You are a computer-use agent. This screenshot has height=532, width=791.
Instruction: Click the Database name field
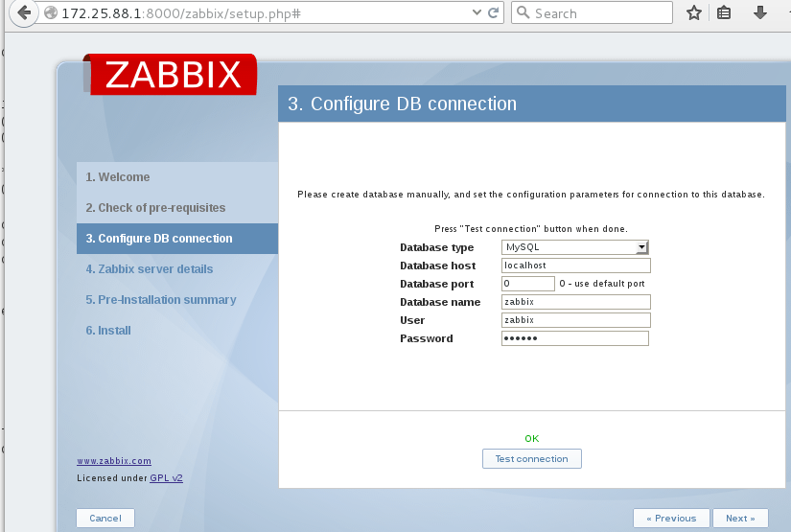click(576, 302)
